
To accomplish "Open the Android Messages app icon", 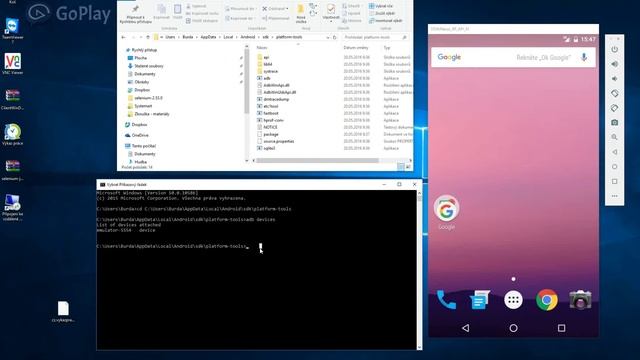I will point(480,300).
